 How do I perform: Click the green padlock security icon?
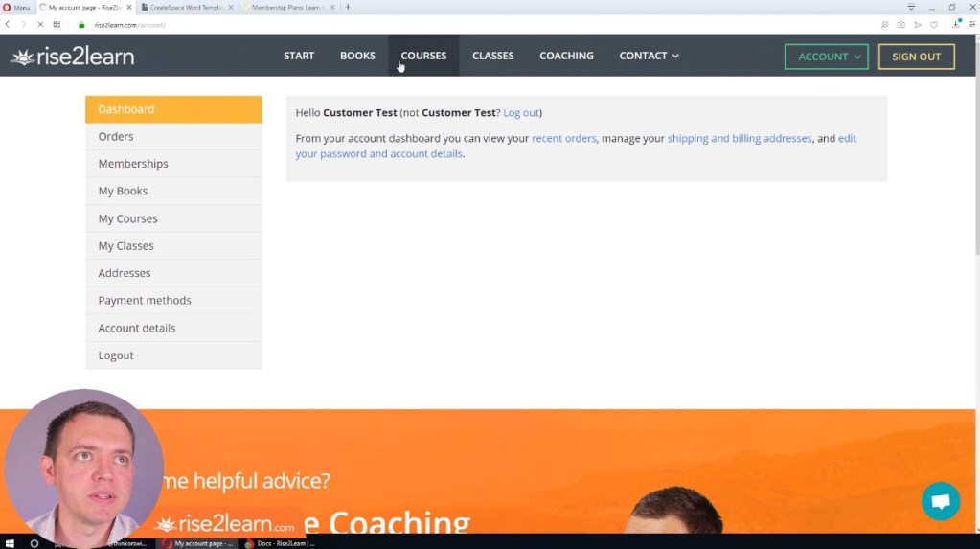coord(81,25)
